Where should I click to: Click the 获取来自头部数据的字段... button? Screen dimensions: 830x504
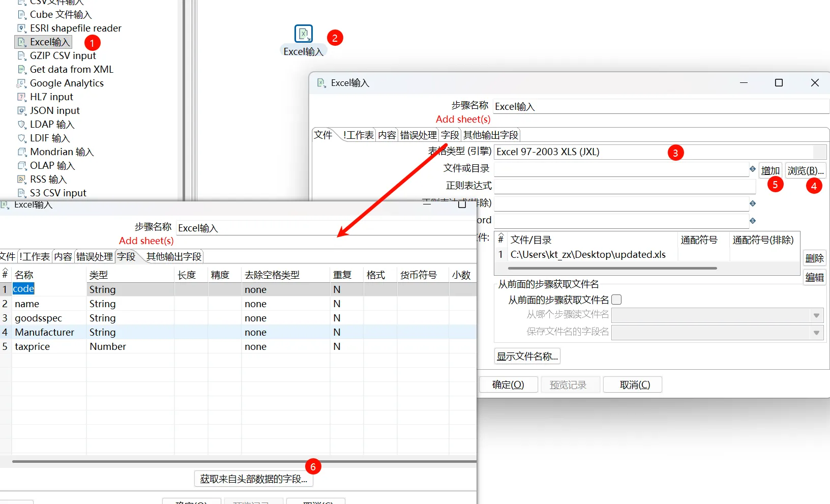tap(253, 479)
